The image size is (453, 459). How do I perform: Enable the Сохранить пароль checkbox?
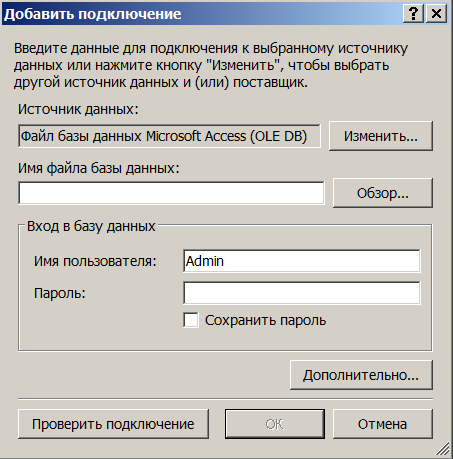pos(191,320)
